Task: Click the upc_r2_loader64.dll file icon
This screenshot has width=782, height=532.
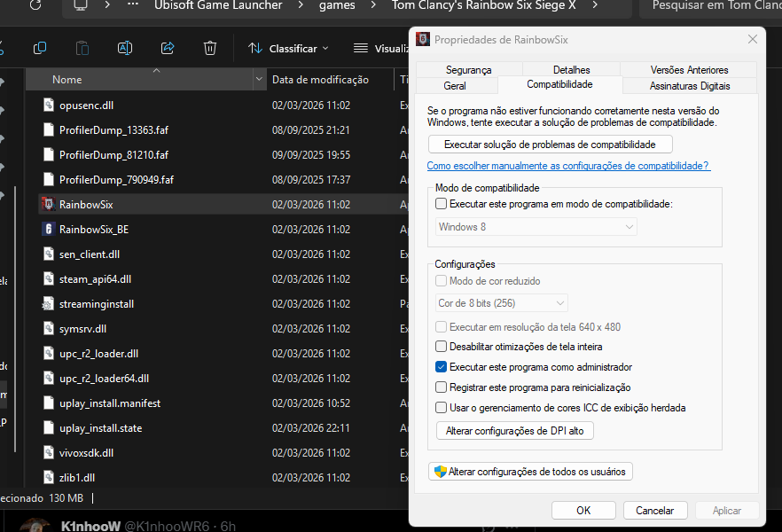Action: (49, 379)
